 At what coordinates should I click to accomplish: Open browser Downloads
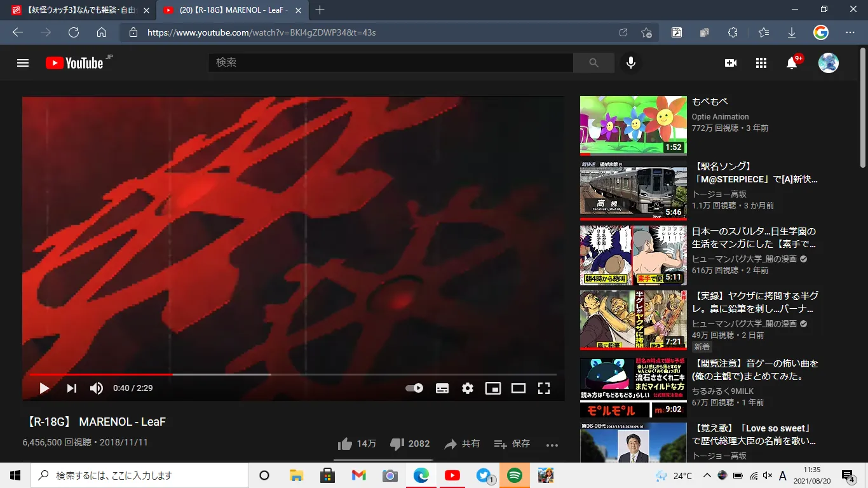(x=792, y=32)
